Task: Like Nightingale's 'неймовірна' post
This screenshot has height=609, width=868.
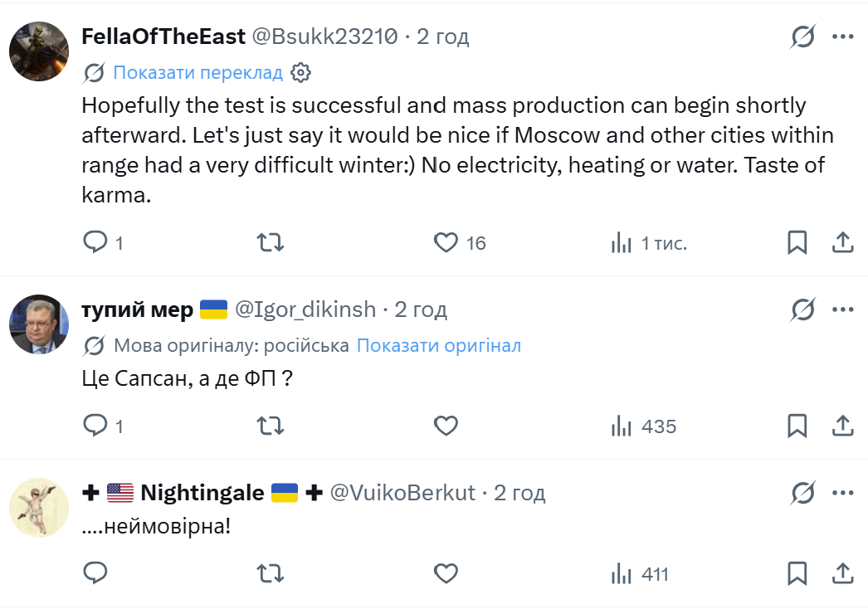Action: pos(446,573)
